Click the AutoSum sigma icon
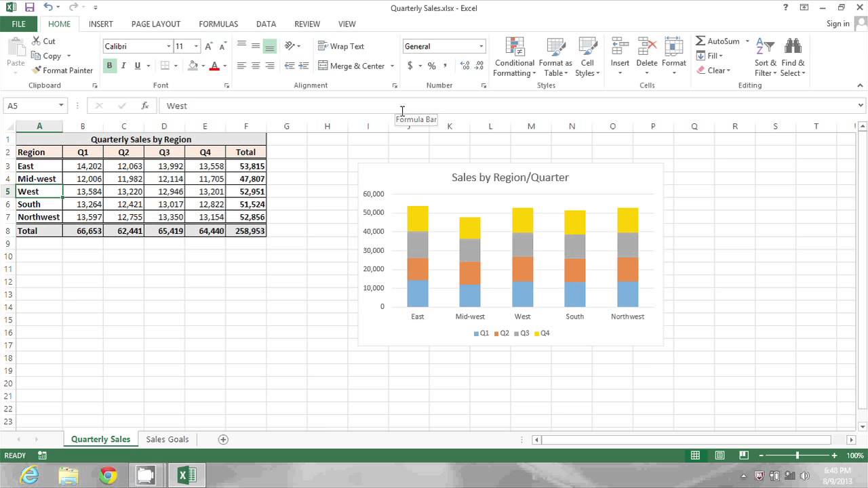Screen dimensions: 868x488 [x=701, y=41]
